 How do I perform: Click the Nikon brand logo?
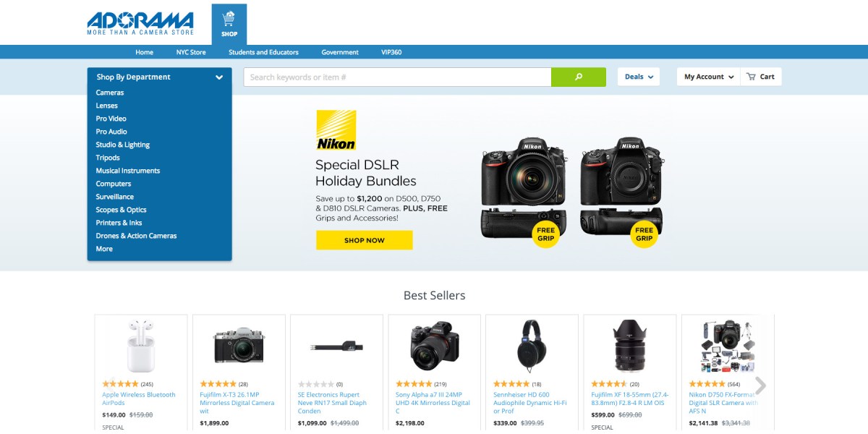click(336, 130)
